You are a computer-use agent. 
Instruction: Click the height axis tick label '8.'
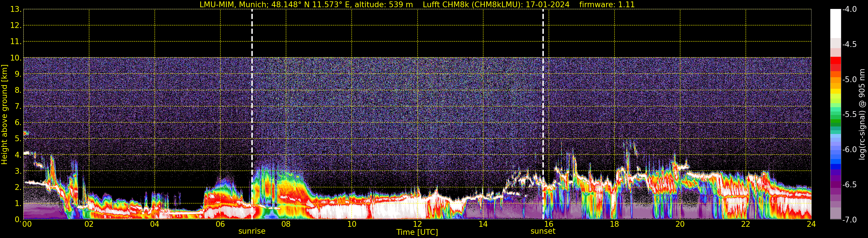(x=18, y=90)
